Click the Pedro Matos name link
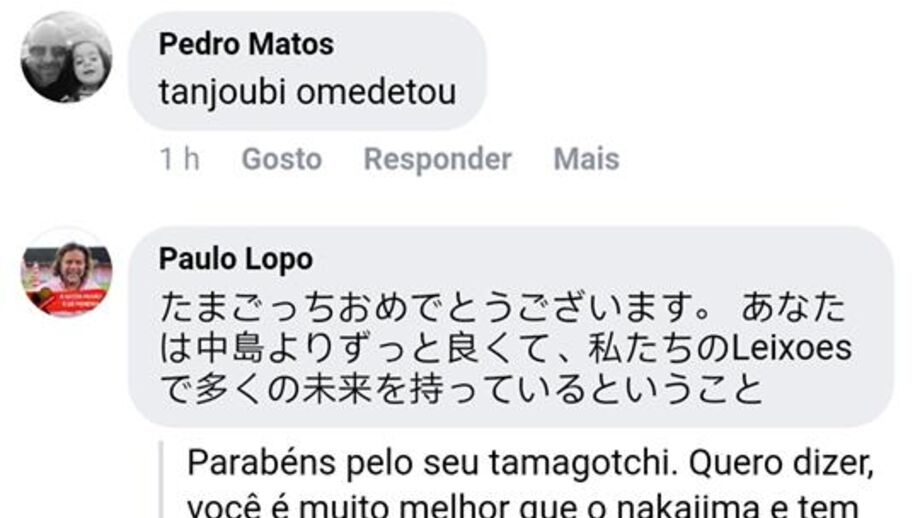Screen dimensions: 920x518 246,44
